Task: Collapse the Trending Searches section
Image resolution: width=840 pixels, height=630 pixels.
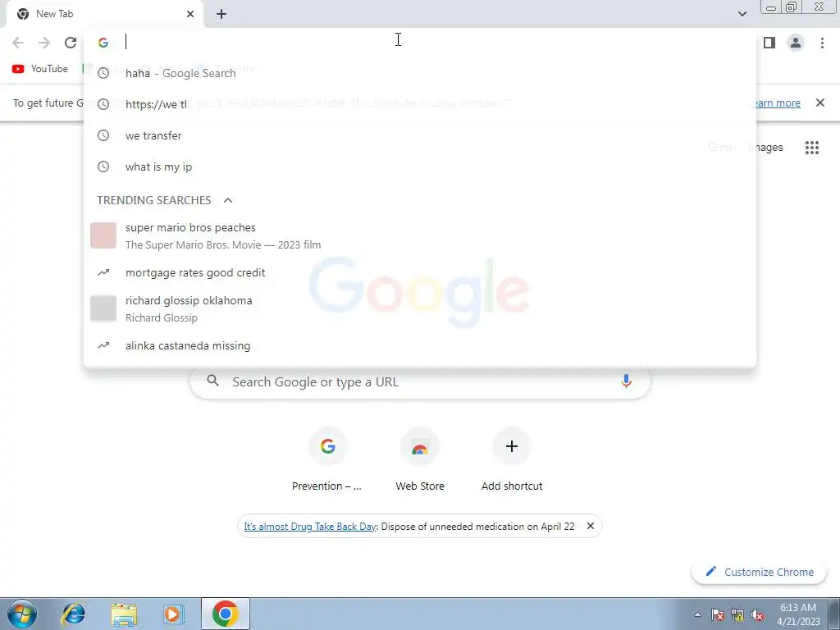Action: pyautogui.click(x=228, y=200)
